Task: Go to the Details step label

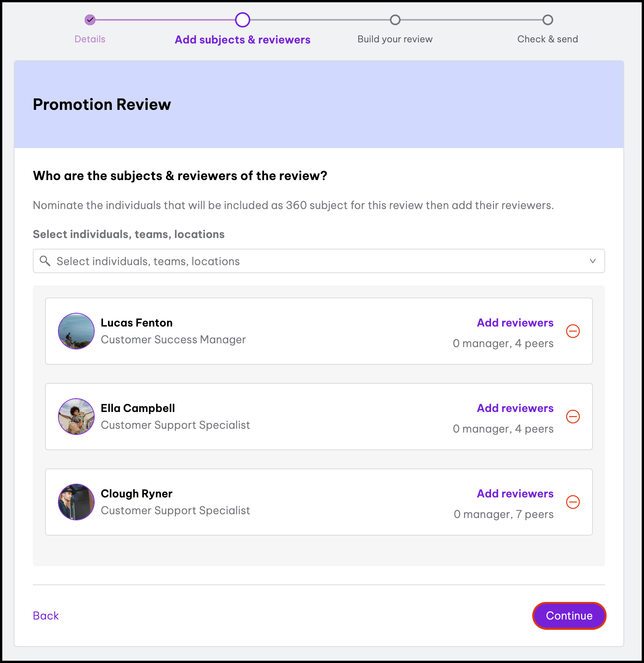Action: click(90, 39)
